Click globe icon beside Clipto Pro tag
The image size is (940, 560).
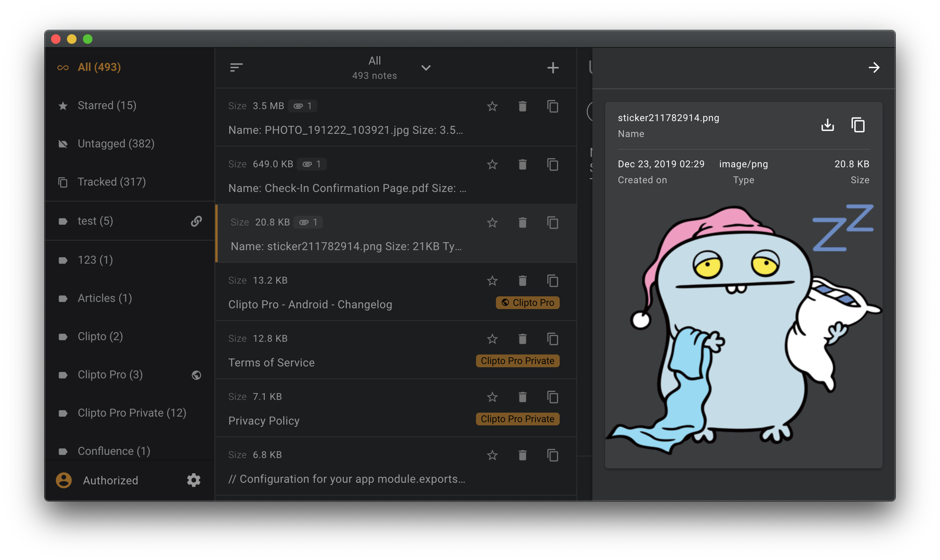[x=196, y=375]
